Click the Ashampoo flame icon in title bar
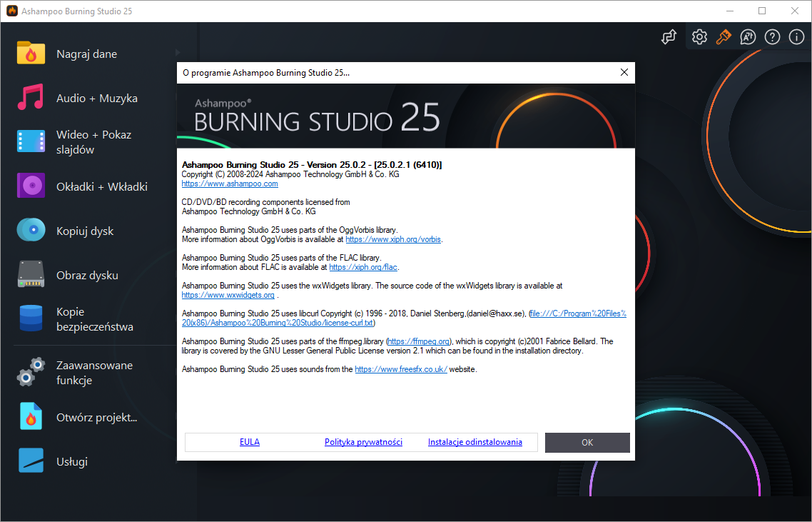Viewport: 812px width, 522px height. point(12,11)
